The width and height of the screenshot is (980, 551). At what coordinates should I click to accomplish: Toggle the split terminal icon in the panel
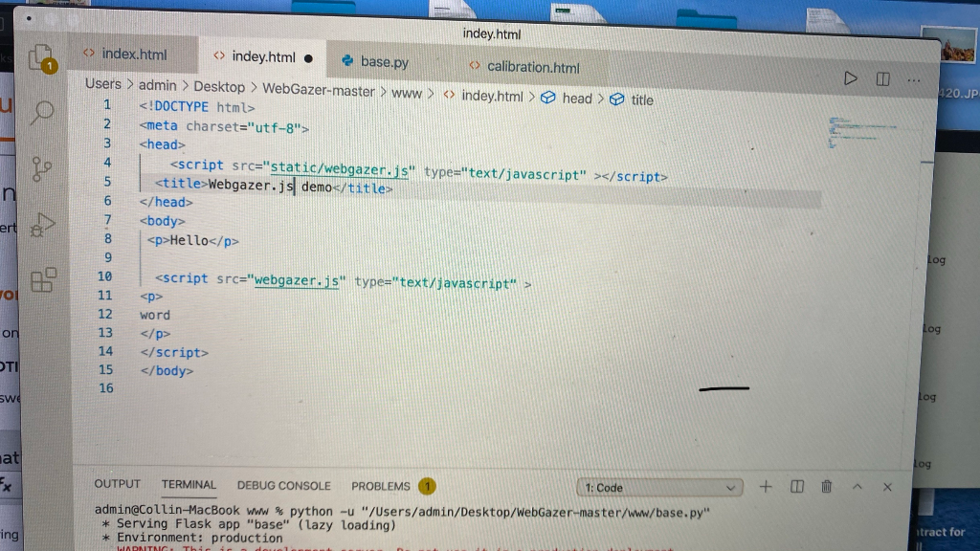click(796, 487)
